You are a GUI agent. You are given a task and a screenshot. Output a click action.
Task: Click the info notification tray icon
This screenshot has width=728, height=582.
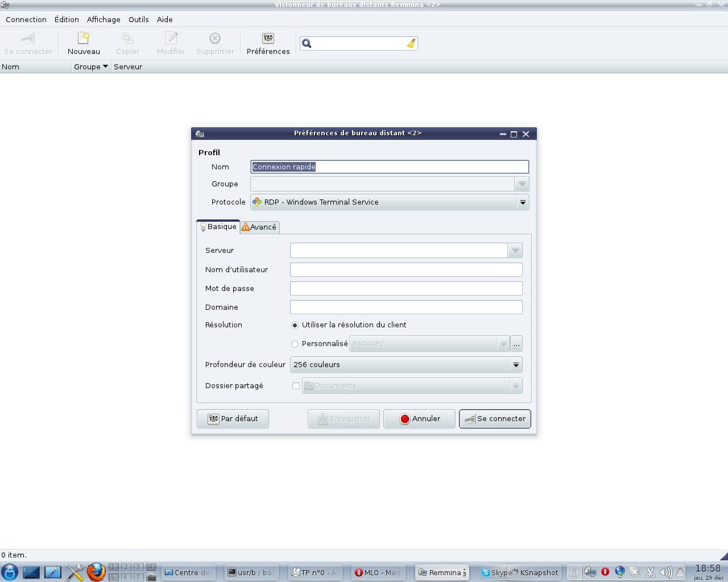click(574, 572)
